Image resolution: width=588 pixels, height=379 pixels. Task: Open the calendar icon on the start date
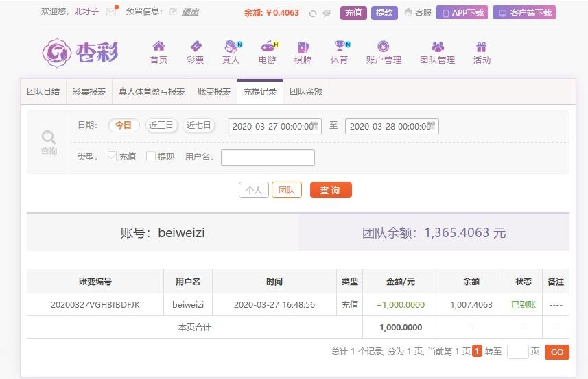314,125
